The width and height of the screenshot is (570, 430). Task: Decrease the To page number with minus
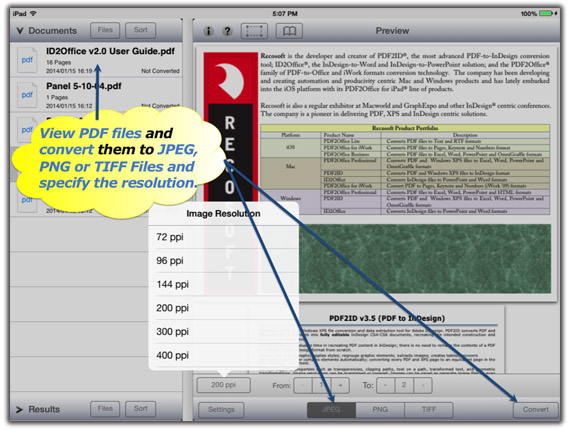coord(385,385)
